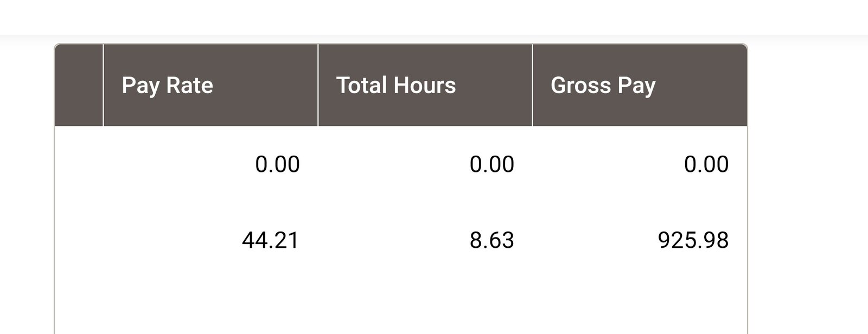Pick the 0.00 value under Total Hours
This screenshot has width=868, height=334.
coord(492,164)
